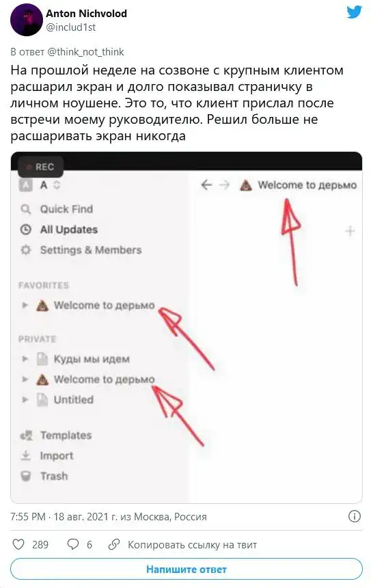Image resolution: width=371 pixels, height=588 pixels.
Task: Click the Trash bin icon
Action: (x=25, y=476)
